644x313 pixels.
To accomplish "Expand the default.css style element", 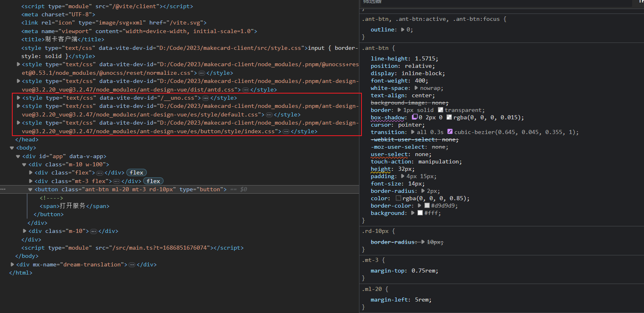I will tap(18, 106).
